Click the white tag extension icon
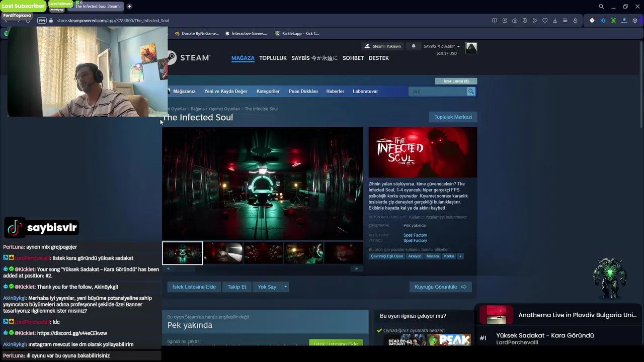The height and width of the screenshot is (362, 644). pos(592,21)
